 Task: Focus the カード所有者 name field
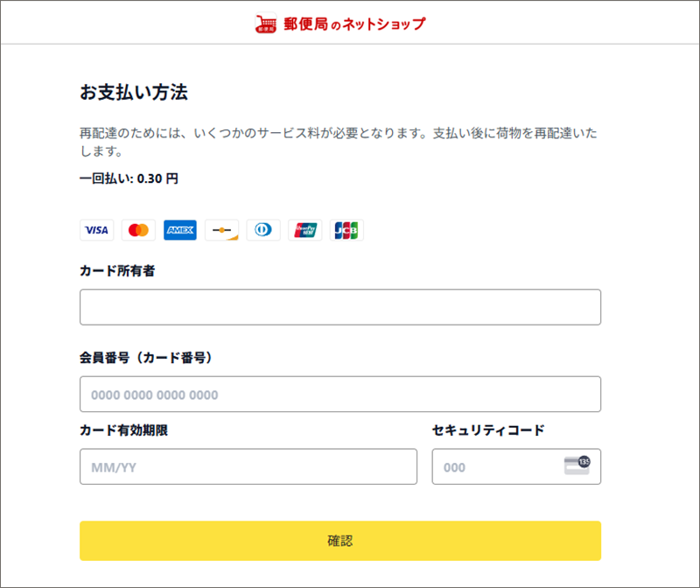339,307
